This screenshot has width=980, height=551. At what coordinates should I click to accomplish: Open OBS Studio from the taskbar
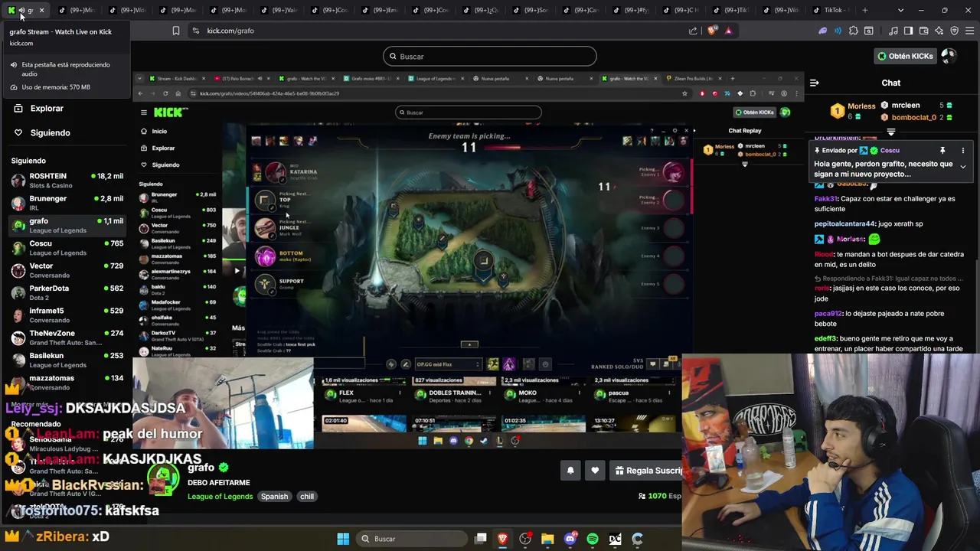[x=525, y=539]
